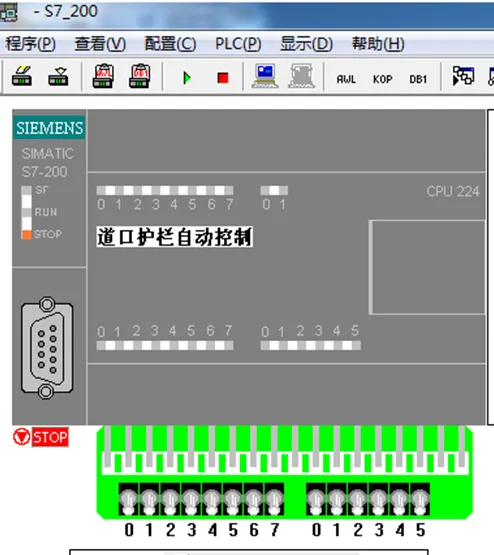Image resolution: width=494 pixels, height=555 pixels.
Task: Show the AWL program view
Action: pos(346,79)
